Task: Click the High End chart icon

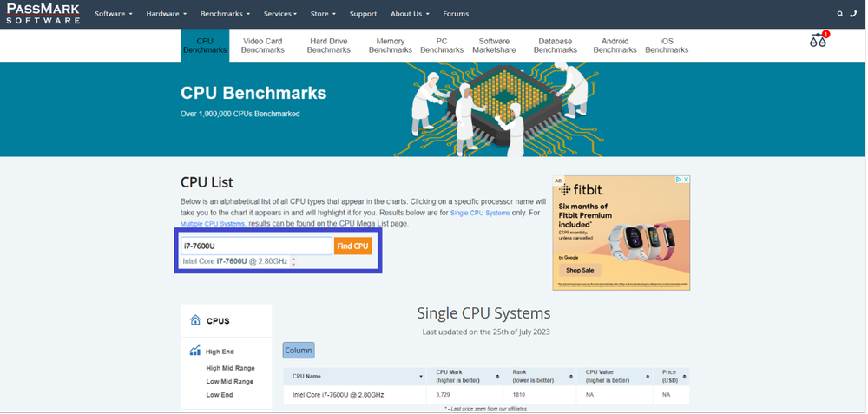Action: 194,351
